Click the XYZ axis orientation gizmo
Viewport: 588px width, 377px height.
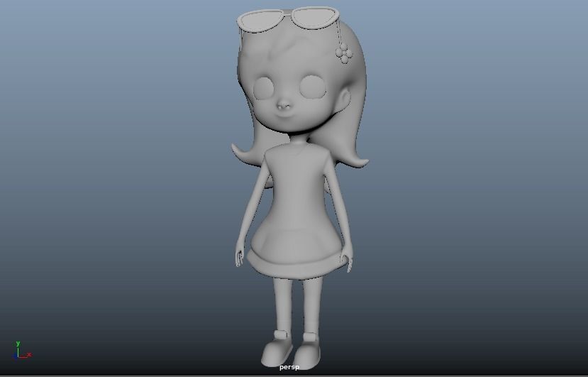pos(22,350)
